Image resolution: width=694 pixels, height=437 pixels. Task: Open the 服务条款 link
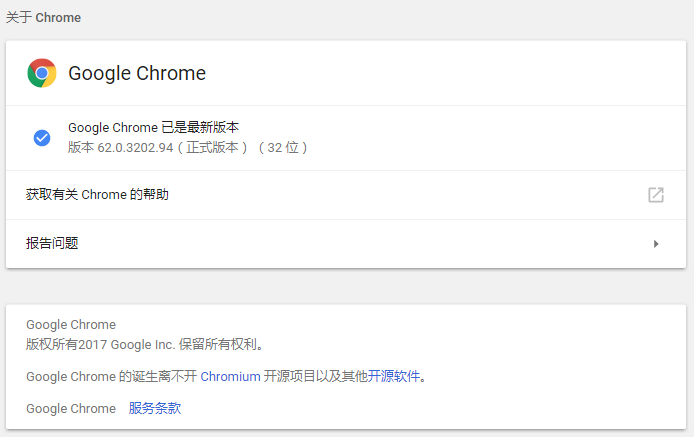[155, 408]
